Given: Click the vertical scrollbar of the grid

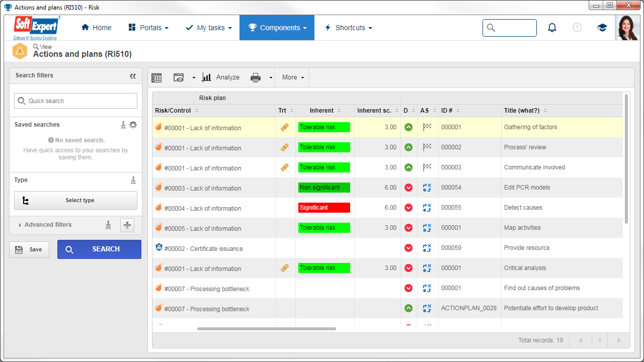Looking at the screenshot, I should 626,158.
